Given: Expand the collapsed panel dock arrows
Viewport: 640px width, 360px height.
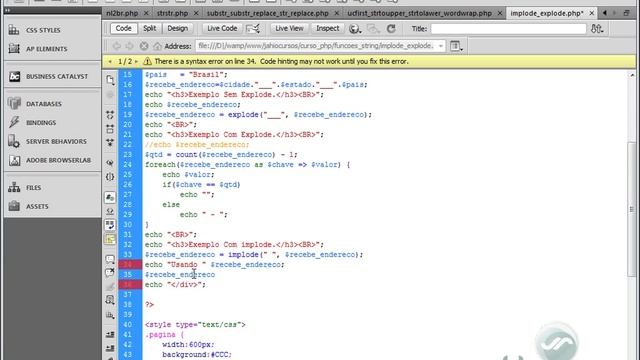Looking at the screenshot, I should (x=7, y=10).
